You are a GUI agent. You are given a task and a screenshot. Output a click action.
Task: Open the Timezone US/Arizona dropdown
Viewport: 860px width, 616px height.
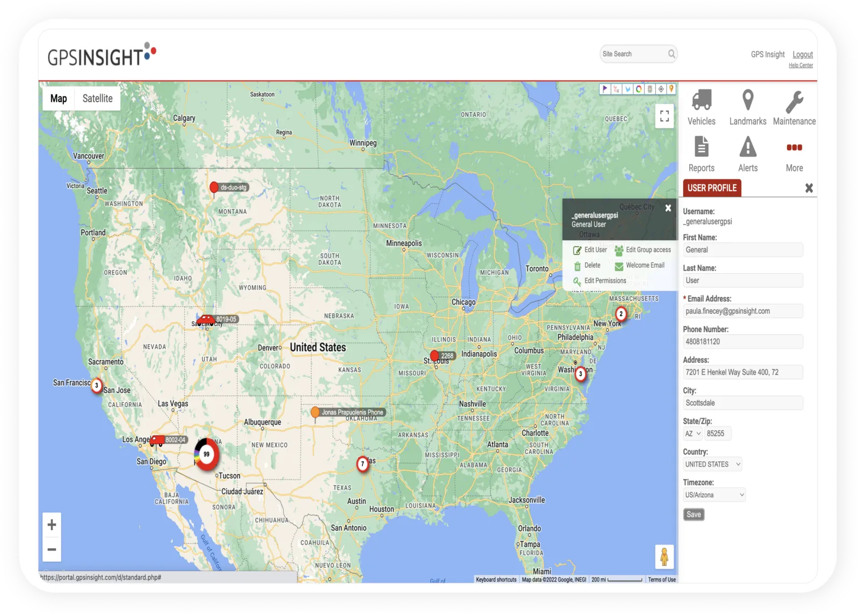pos(714,495)
